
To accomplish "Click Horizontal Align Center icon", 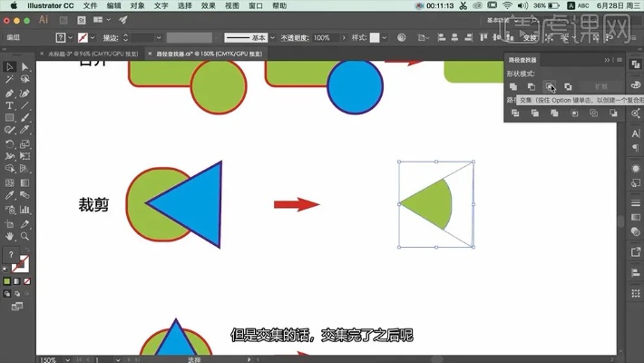I will point(454,37).
